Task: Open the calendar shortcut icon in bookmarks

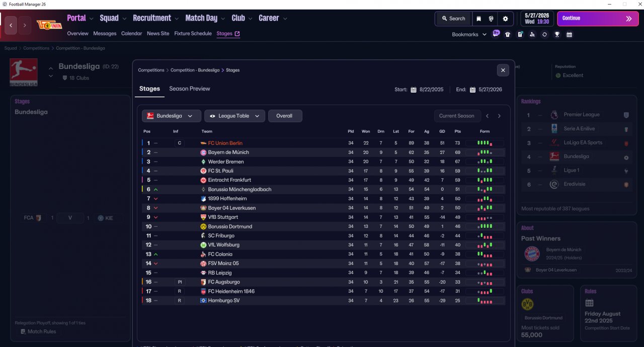Action: 569,35
